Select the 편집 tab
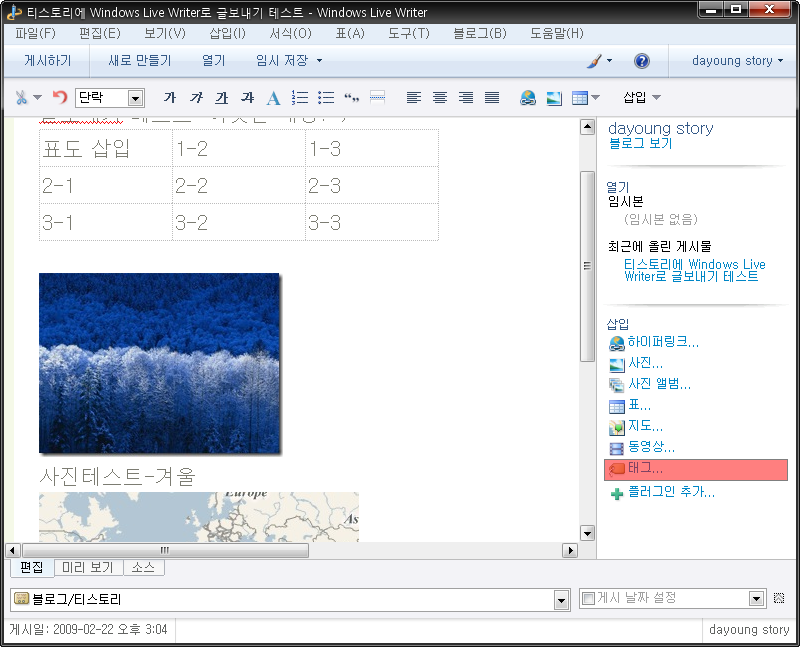This screenshot has height=647, width=800. pyautogui.click(x=32, y=567)
